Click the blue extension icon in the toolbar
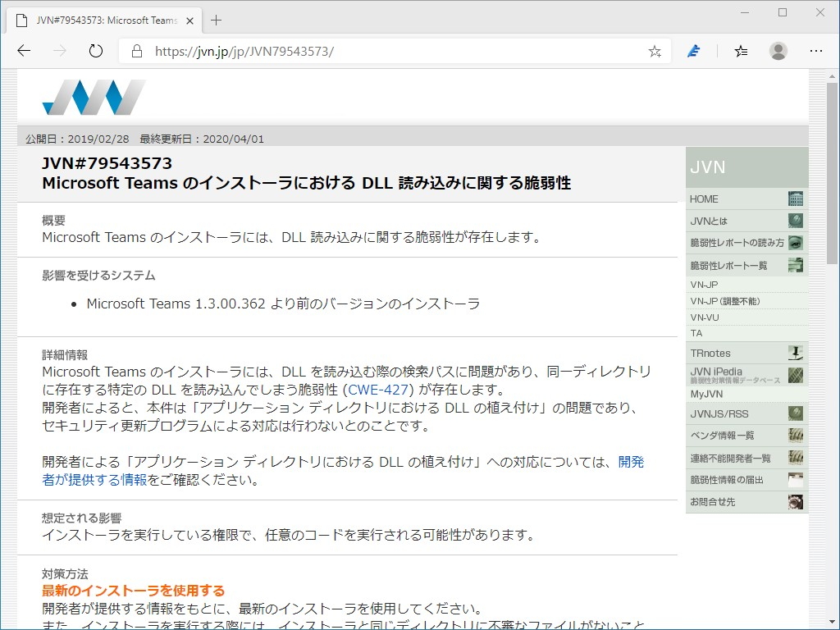The width and height of the screenshot is (840, 630). pyautogui.click(x=693, y=51)
